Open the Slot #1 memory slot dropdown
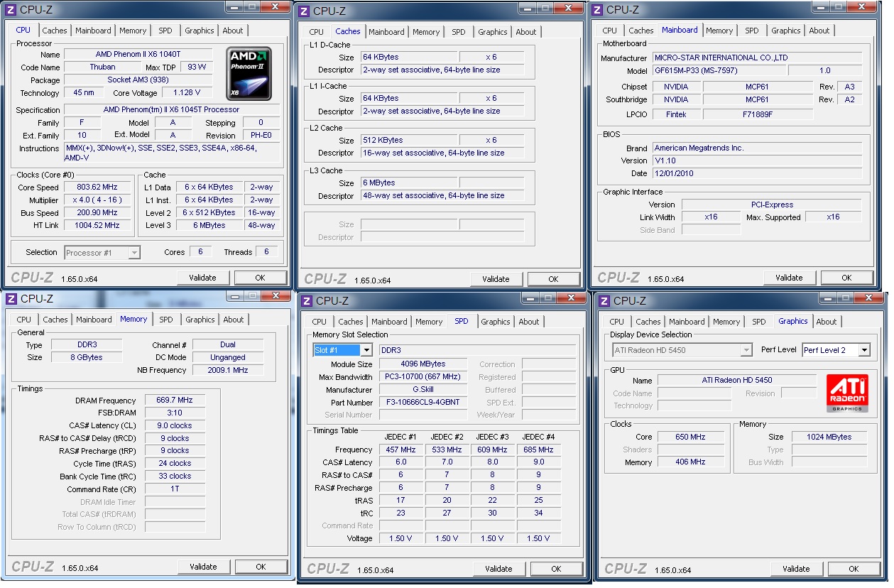The height and width of the screenshot is (588, 894). click(x=366, y=350)
